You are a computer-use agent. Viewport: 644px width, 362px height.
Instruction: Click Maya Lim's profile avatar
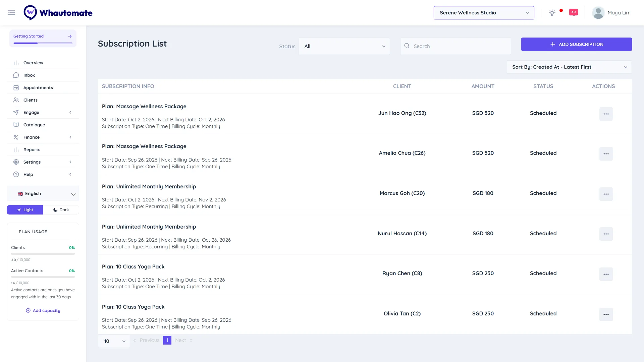(598, 13)
